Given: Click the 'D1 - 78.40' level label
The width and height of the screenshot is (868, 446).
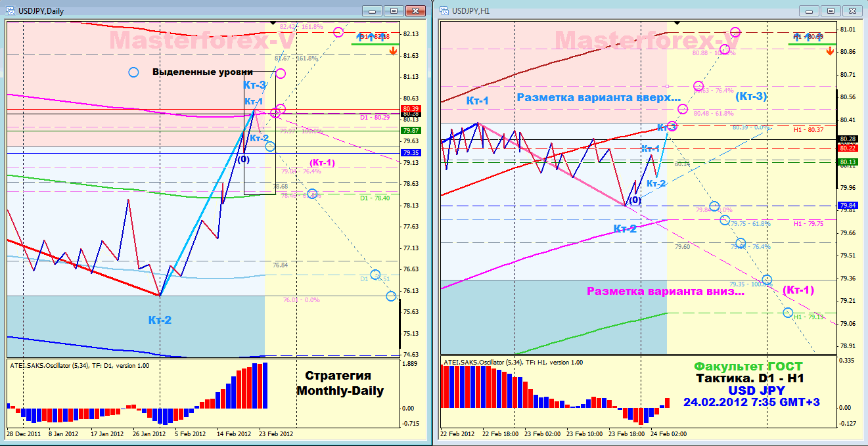Looking at the screenshot, I should (375, 198).
